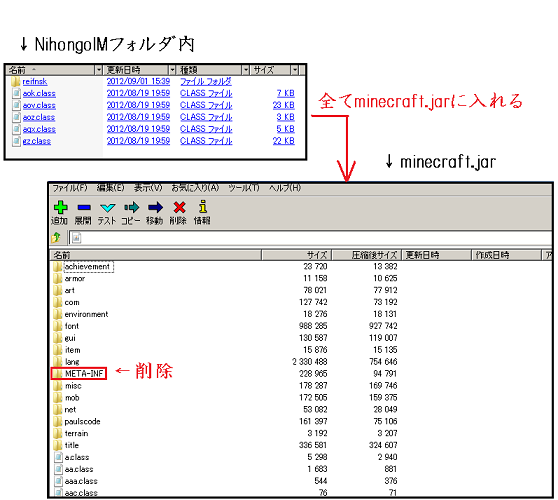The width and height of the screenshot is (558, 500).
Task: Open the 表示(V) menu
Action: 148,188
